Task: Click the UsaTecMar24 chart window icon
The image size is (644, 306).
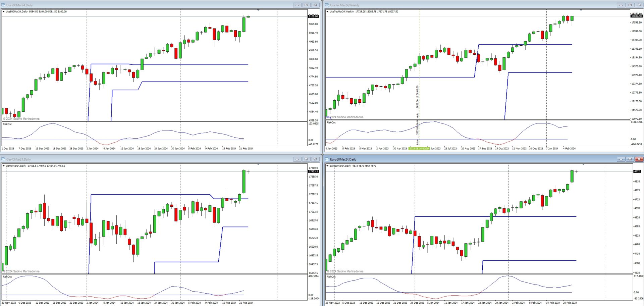Action: pyautogui.click(x=327, y=5)
